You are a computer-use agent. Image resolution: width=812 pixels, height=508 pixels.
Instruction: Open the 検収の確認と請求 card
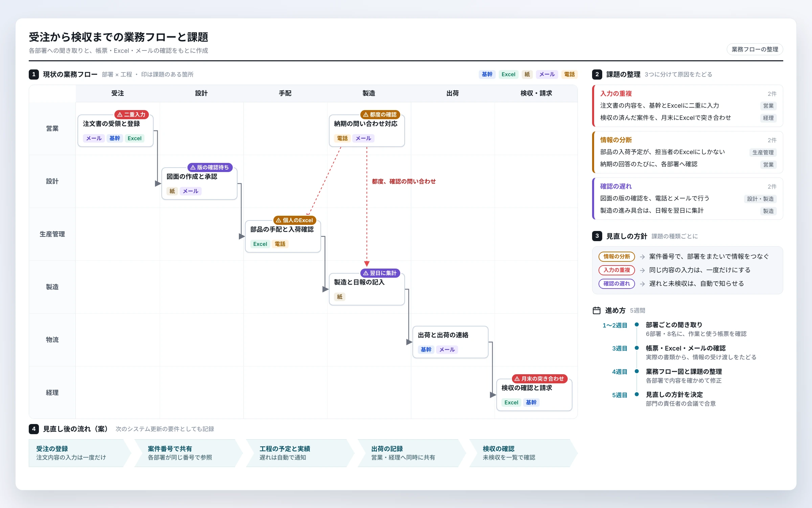tap(534, 395)
